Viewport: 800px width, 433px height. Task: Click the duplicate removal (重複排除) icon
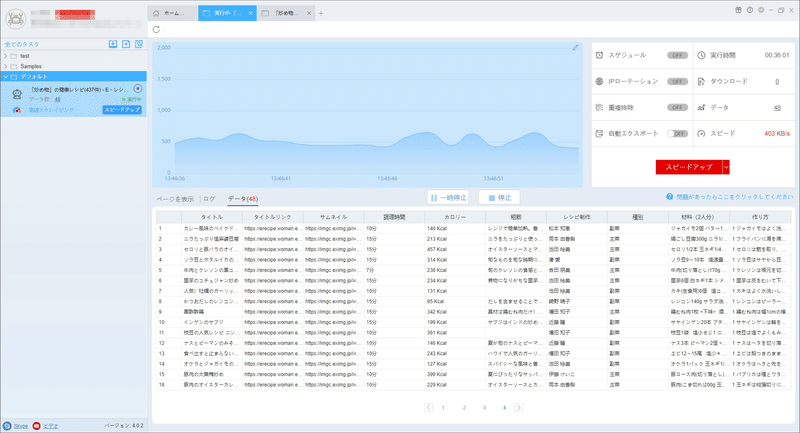point(599,108)
